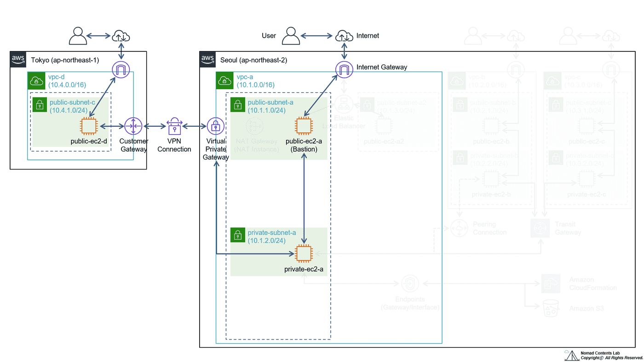Click the 'User' text label
The image size is (644, 362).
point(269,36)
